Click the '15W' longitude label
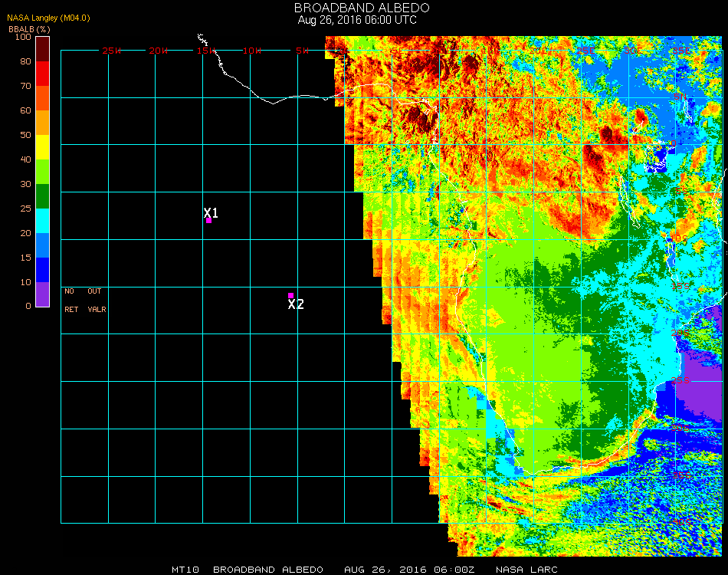728x575 pixels. 205,51
